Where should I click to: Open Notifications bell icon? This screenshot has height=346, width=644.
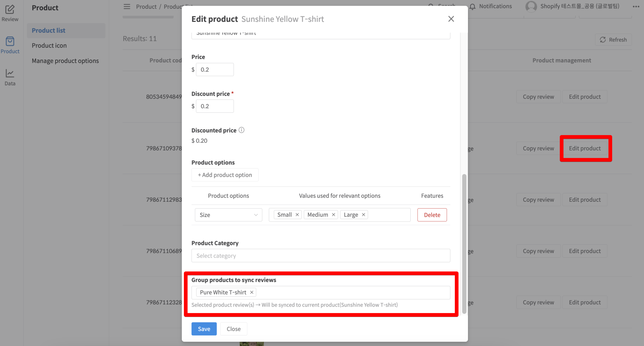[472, 7]
